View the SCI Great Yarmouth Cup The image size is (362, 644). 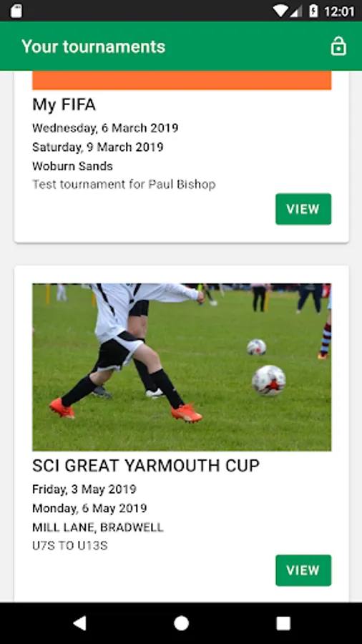click(303, 570)
